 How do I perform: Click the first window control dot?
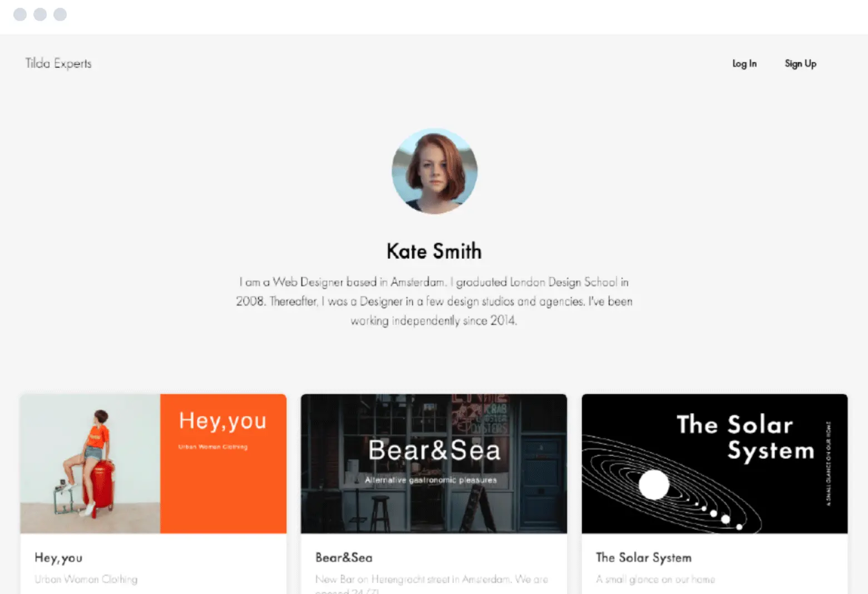pyautogui.click(x=20, y=14)
